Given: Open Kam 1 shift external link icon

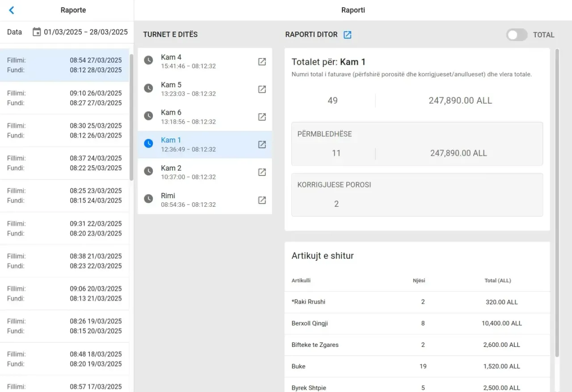Looking at the screenshot, I should click(x=262, y=145).
